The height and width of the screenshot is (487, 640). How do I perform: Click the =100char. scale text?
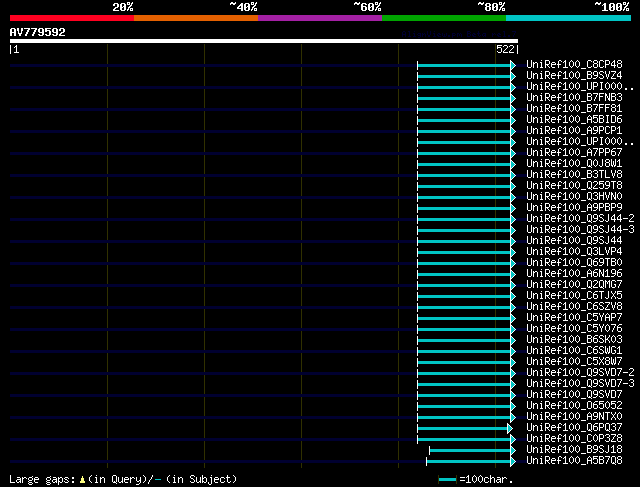click(486, 479)
